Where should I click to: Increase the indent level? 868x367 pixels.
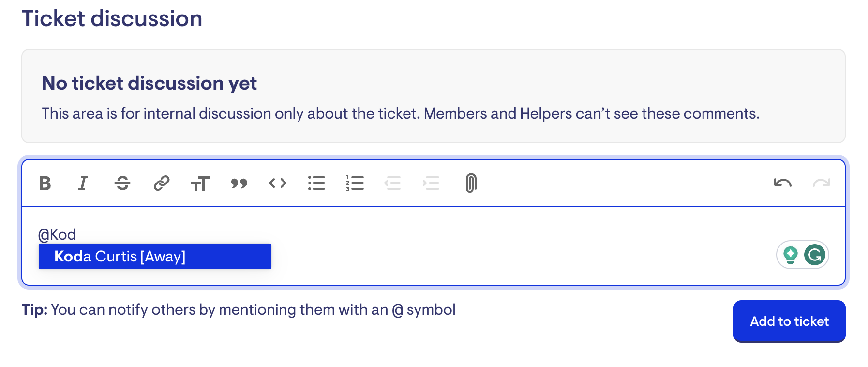coord(431,183)
